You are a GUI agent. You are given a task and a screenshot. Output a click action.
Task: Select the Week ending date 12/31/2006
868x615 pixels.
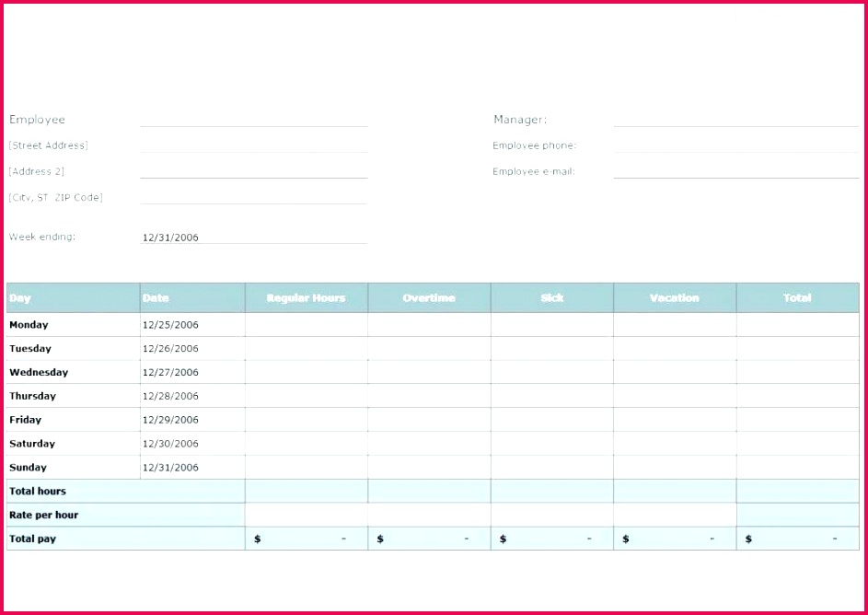pos(170,238)
